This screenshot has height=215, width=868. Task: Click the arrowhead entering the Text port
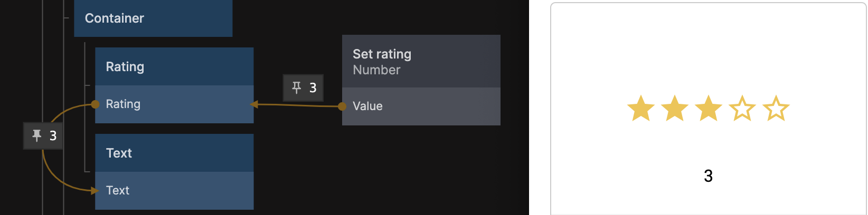point(95,190)
